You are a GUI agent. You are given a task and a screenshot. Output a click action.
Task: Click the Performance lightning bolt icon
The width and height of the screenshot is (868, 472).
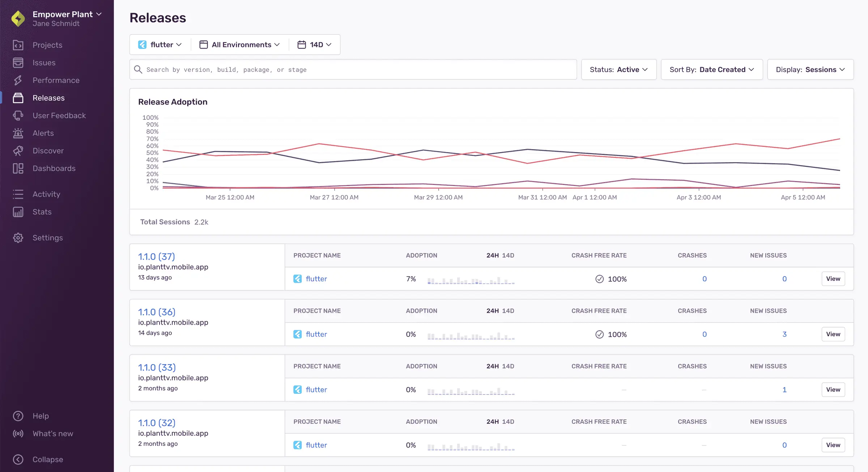pyautogui.click(x=18, y=80)
